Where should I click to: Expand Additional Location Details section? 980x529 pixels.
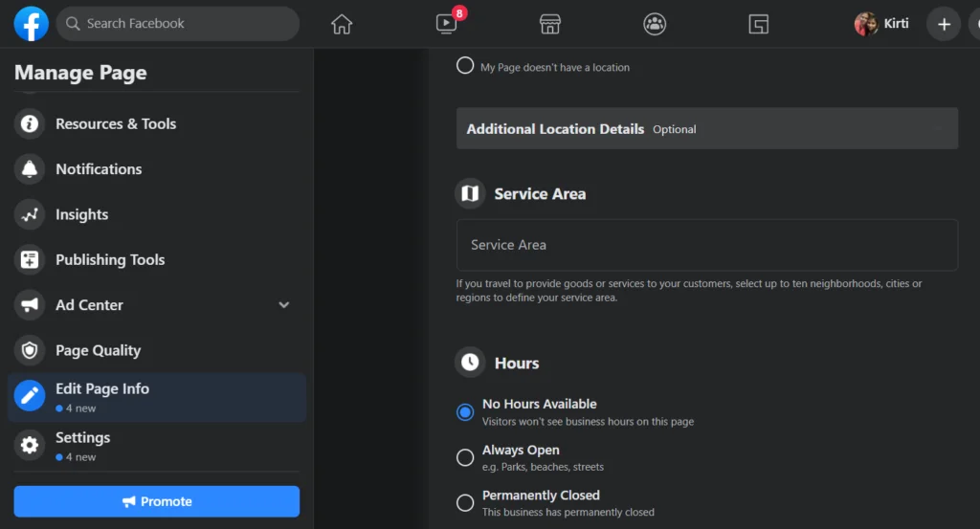[x=706, y=129]
